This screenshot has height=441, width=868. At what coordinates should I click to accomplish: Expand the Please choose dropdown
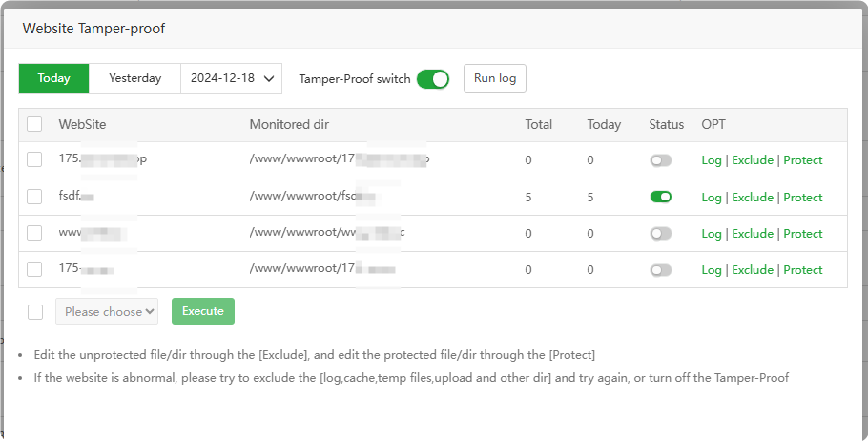pos(107,311)
